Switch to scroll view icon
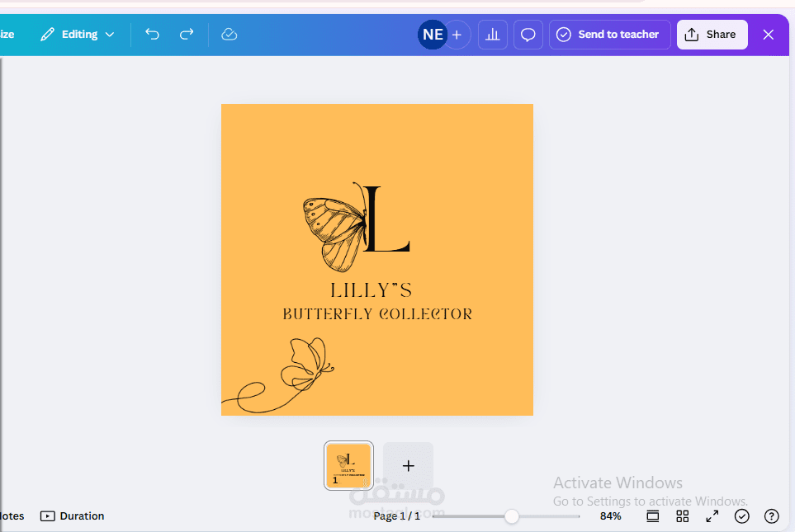Screen dimensions: 795x532 (652, 516)
